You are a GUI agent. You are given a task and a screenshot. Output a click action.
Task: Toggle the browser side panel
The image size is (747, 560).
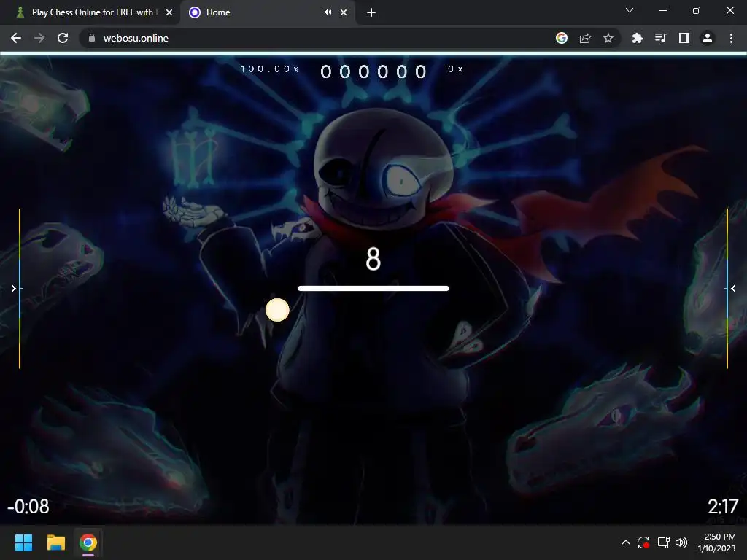(684, 38)
